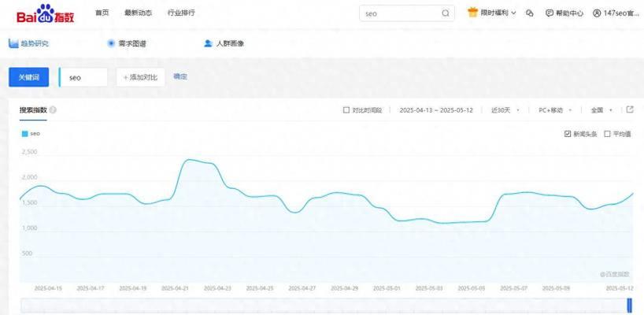Click the 2025-04-23 axis date

pyautogui.click(x=217, y=288)
